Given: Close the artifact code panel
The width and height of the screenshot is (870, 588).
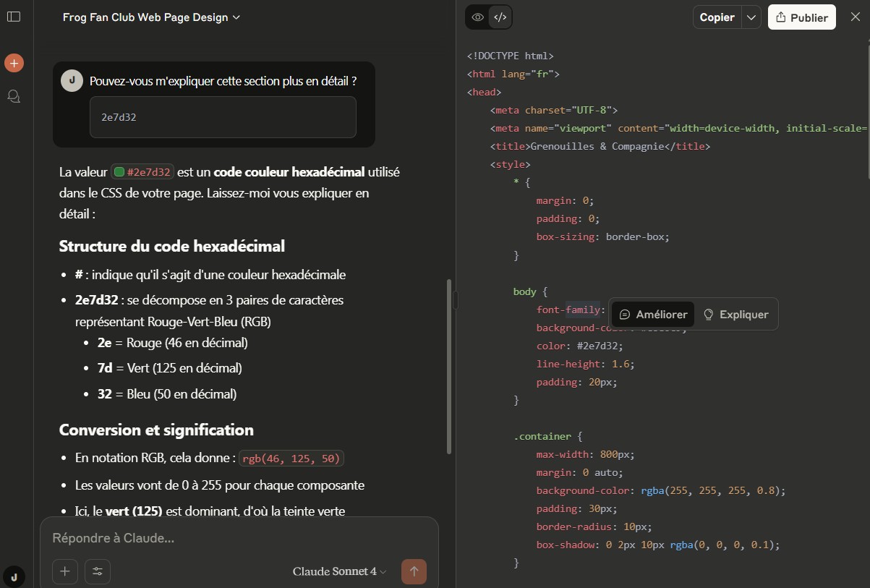Looking at the screenshot, I should (x=855, y=17).
